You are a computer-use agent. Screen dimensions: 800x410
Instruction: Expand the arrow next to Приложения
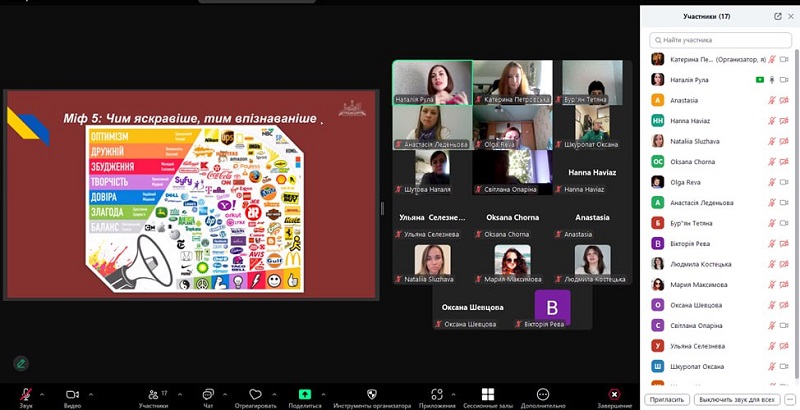pyautogui.click(x=456, y=394)
